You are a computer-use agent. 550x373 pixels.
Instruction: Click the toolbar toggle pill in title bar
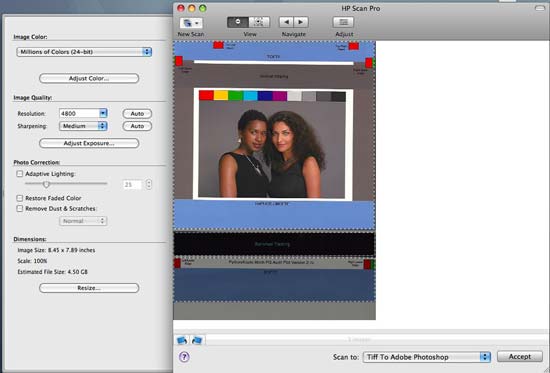[x=539, y=8]
